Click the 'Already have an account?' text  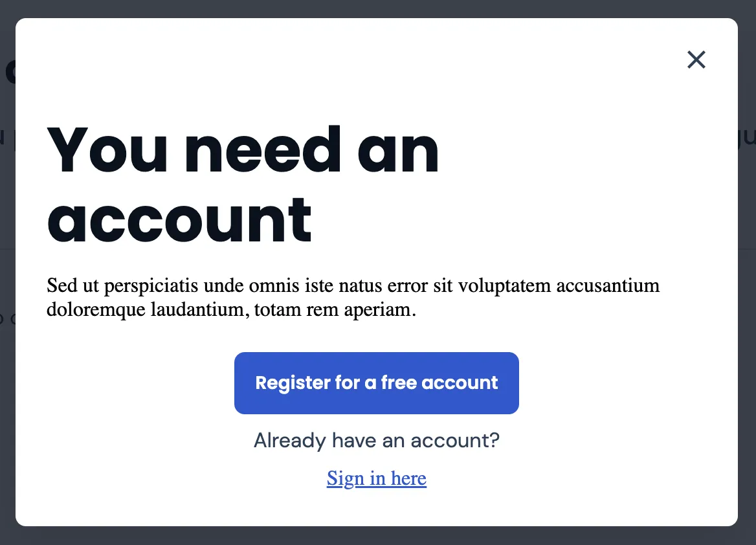pos(376,441)
